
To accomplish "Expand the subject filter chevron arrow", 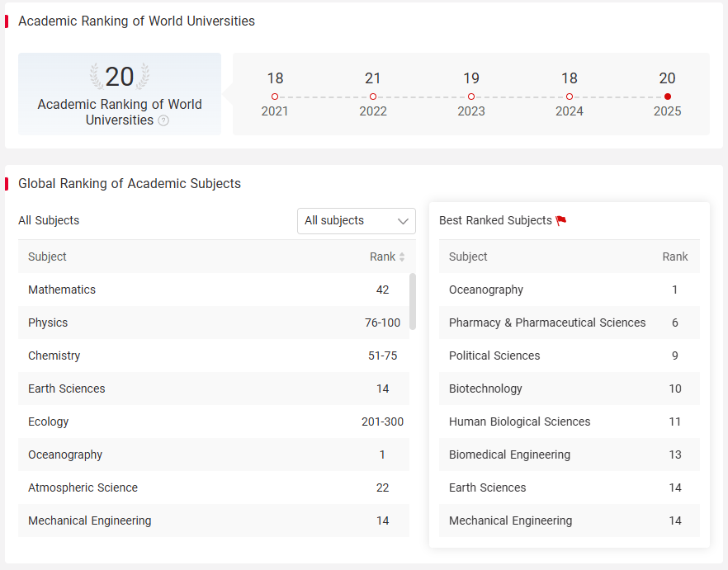I will coord(403,221).
